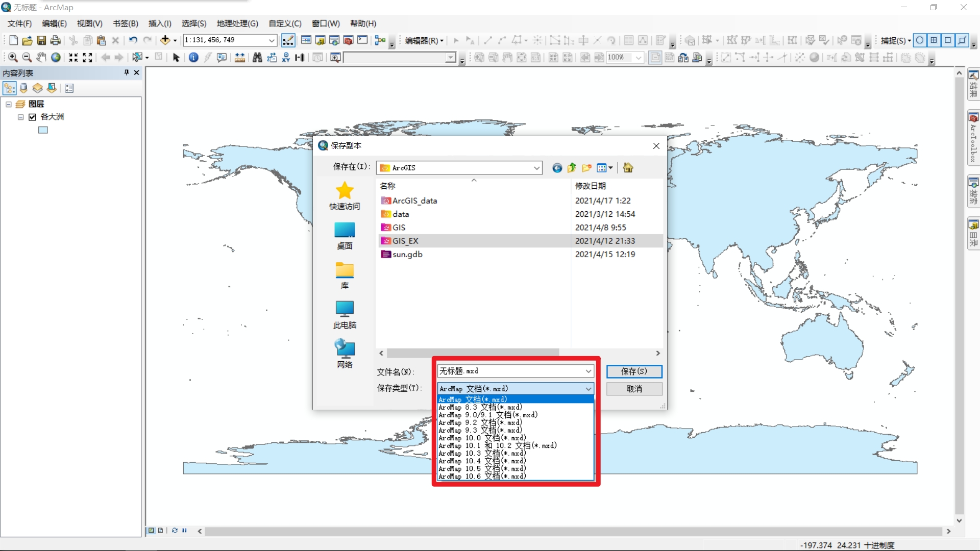Image resolution: width=980 pixels, height=551 pixels.
Task: Select the Pan hand tool
Action: coord(41,58)
